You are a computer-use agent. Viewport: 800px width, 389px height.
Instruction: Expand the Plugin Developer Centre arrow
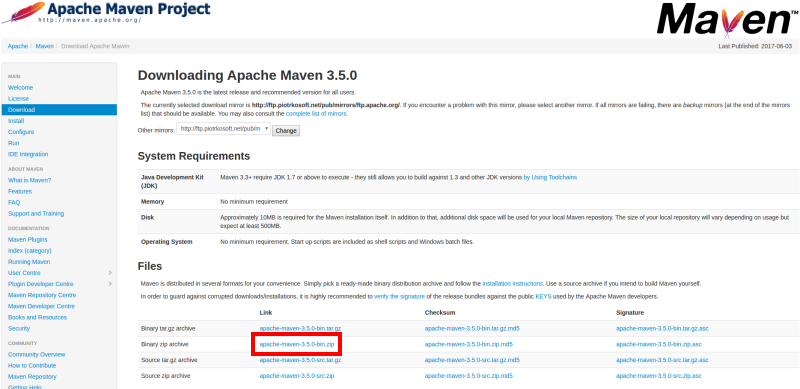point(110,284)
